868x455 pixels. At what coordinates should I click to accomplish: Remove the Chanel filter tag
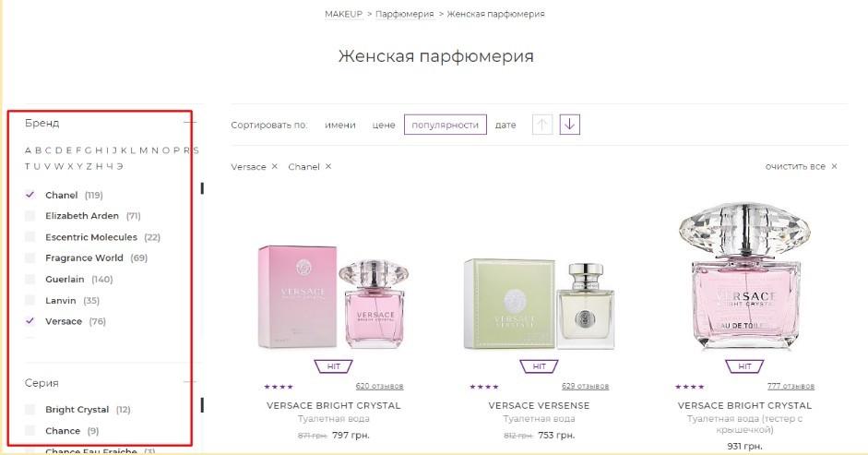pos(328,166)
